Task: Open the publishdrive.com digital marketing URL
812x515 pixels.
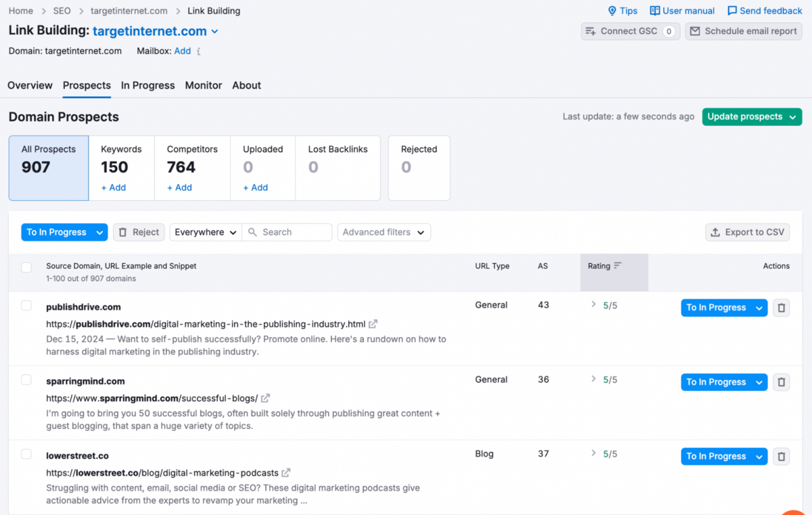Action: pyautogui.click(x=206, y=324)
